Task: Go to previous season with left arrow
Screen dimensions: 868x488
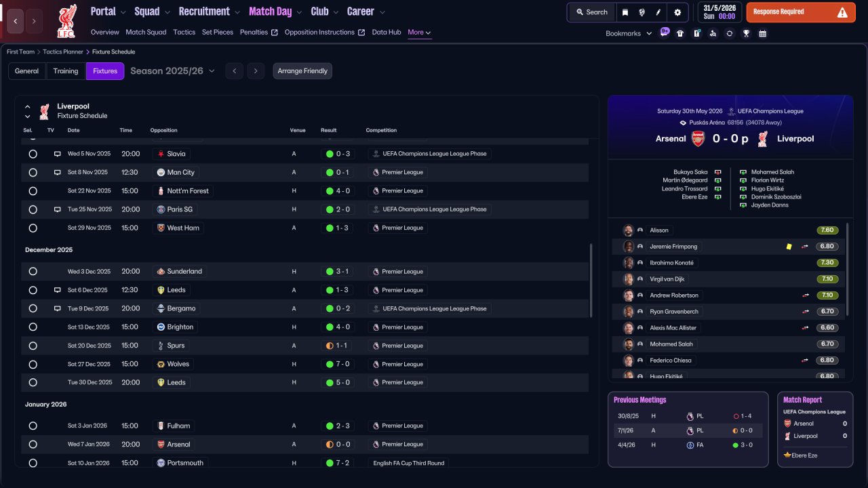Action: click(x=234, y=71)
